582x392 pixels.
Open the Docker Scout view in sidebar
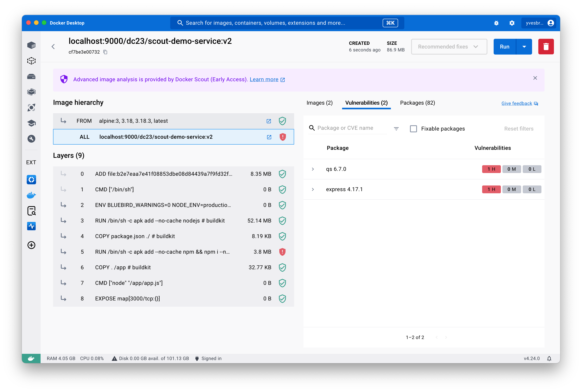click(x=31, y=108)
